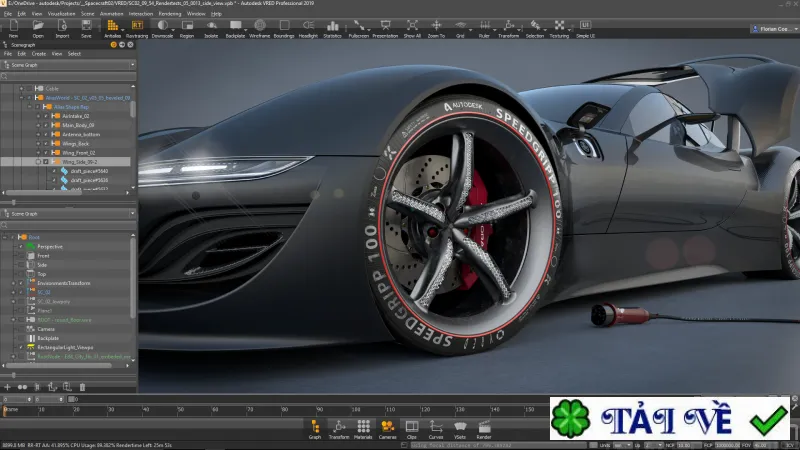Click the Downscale toolbar icon
This screenshot has height=450, width=800.
pyautogui.click(x=162, y=29)
